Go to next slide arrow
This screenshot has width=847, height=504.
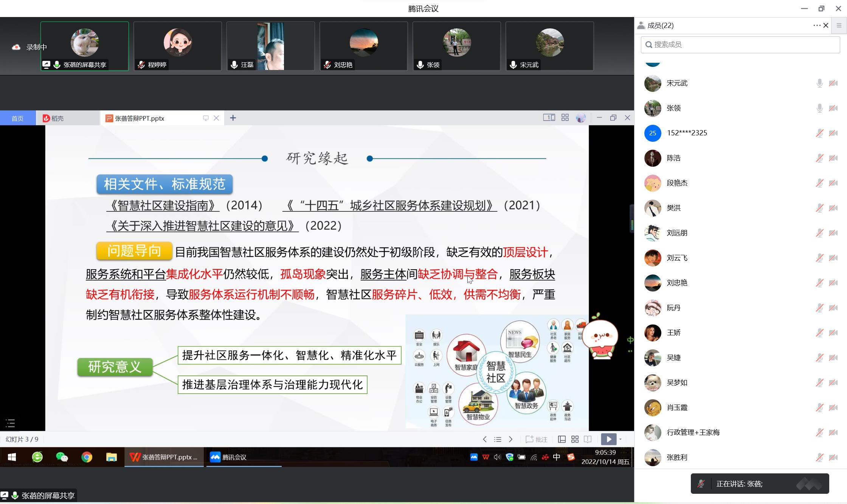[510, 439]
